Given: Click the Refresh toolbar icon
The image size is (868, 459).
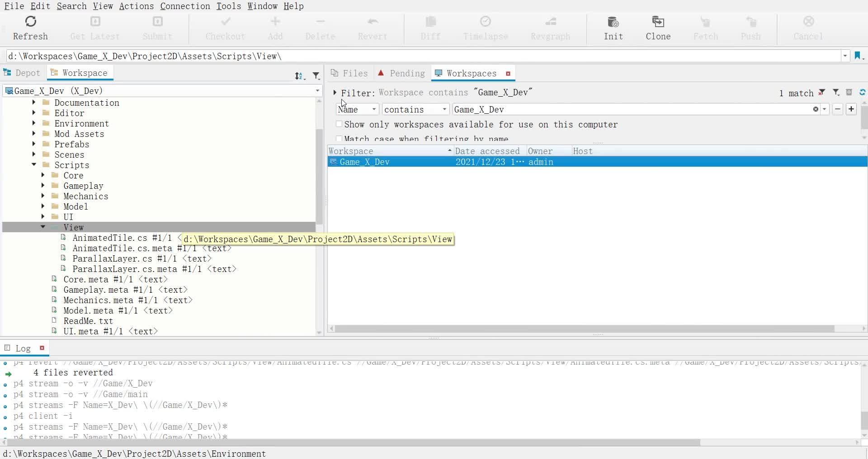Looking at the screenshot, I should pyautogui.click(x=30, y=22).
